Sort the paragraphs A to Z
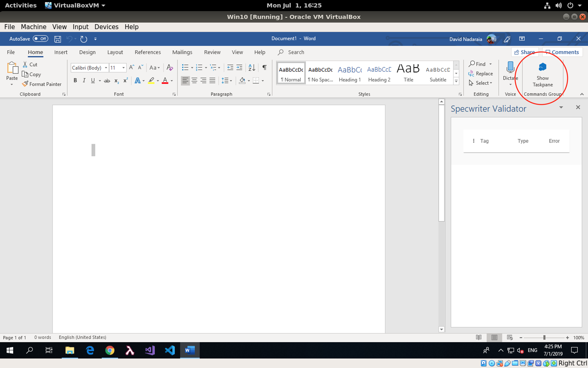The image size is (588, 368). point(252,68)
